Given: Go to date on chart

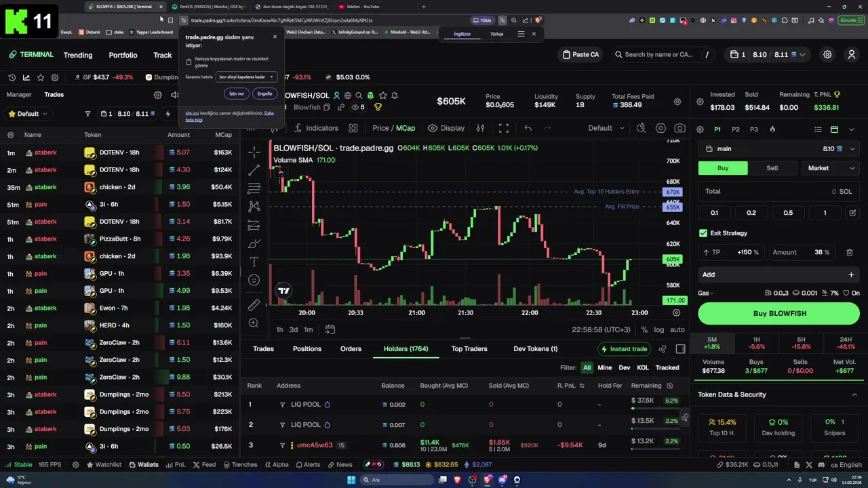Looking at the screenshot, I should (x=330, y=329).
